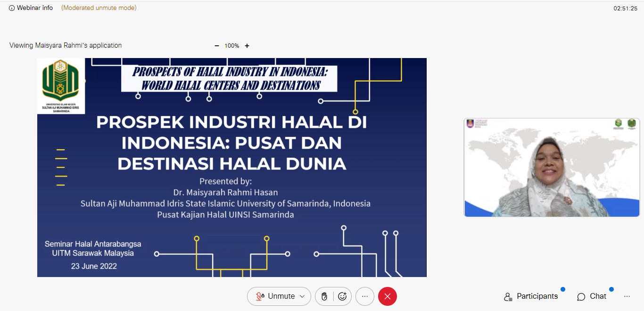Click the Webinar info circle icon
Viewport: 644px width, 311px height.
click(x=12, y=8)
